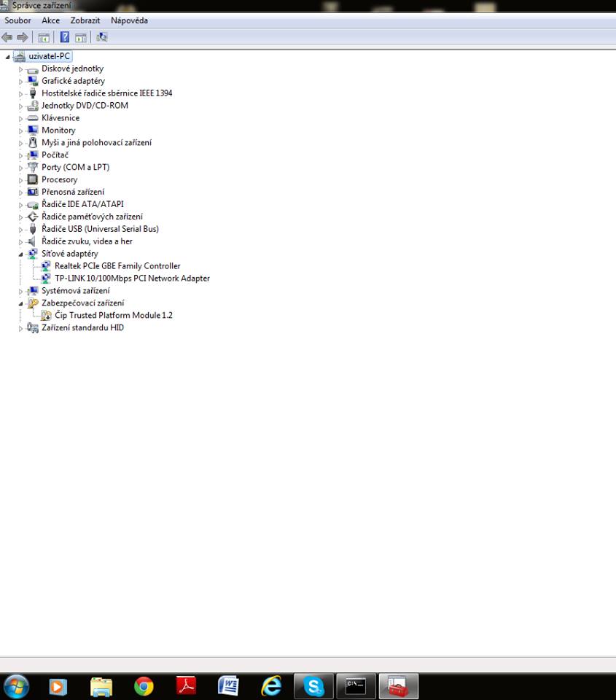Click the processor icon for Procesory
Image resolution: width=616 pixels, height=700 pixels.
pyautogui.click(x=33, y=179)
